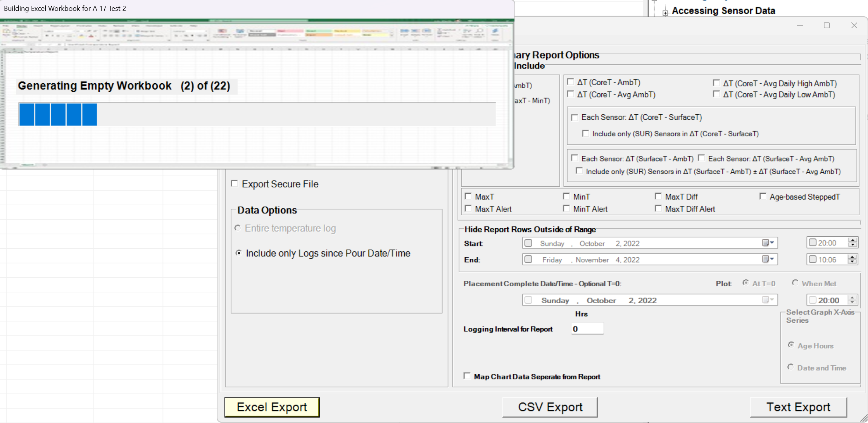Viewport: 868px width, 423px height.
Task: Select Include only Logs since Pour Date/Time
Action: tap(239, 253)
